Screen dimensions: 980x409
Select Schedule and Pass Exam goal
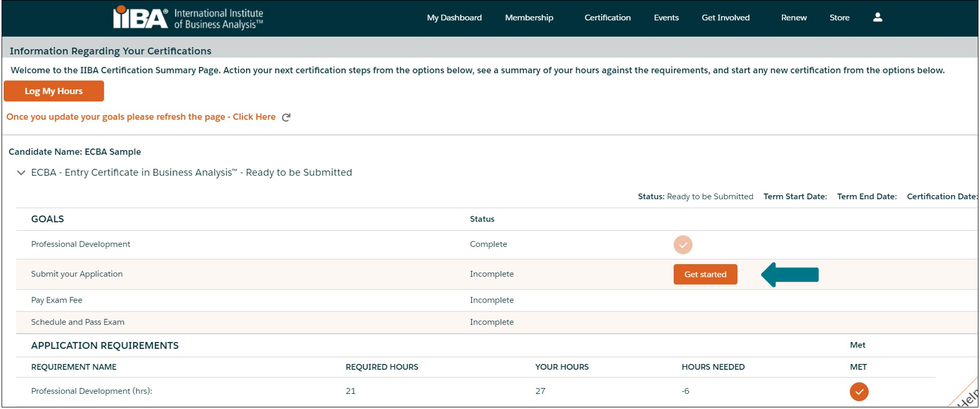coord(78,322)
